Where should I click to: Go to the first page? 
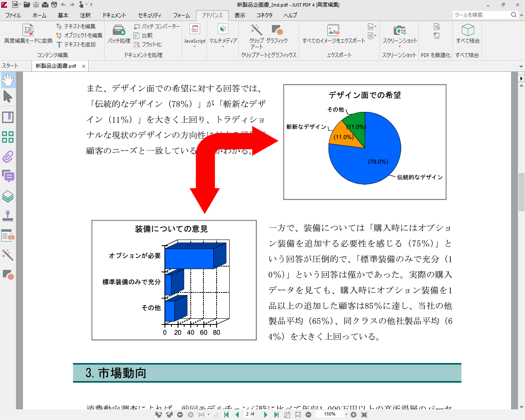[226, 415]
